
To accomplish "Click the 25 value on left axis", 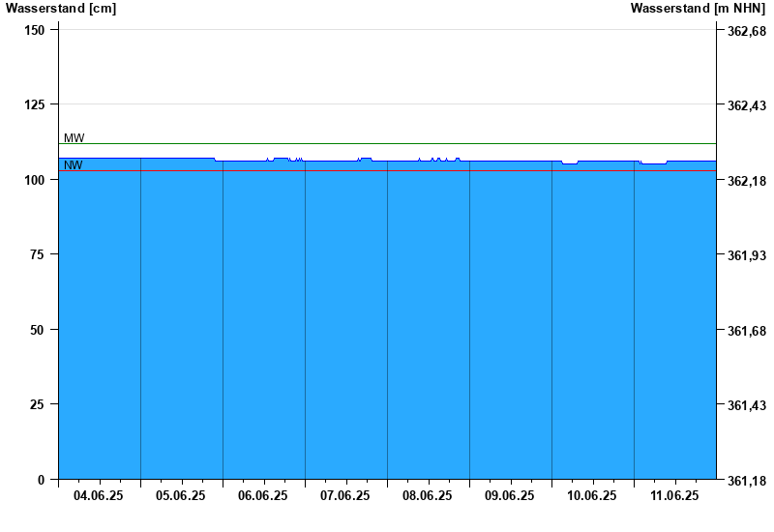I will tap(37, 404).
